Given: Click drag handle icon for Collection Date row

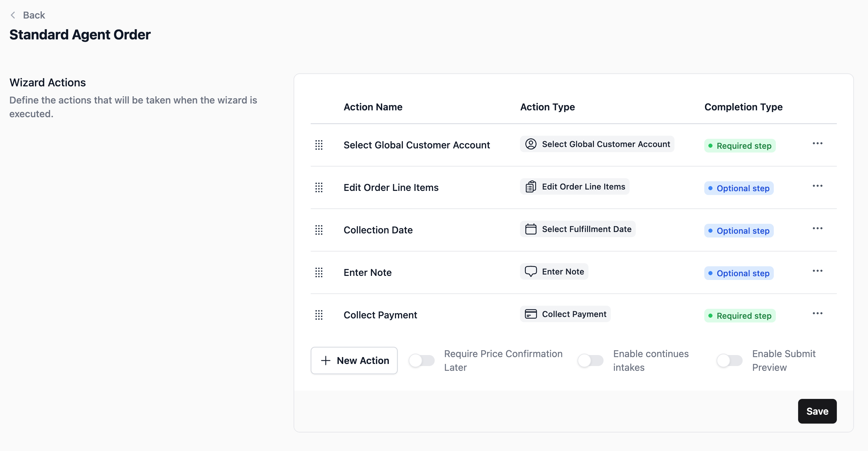Looking at the screenshot, I should [x=319, y=230].
